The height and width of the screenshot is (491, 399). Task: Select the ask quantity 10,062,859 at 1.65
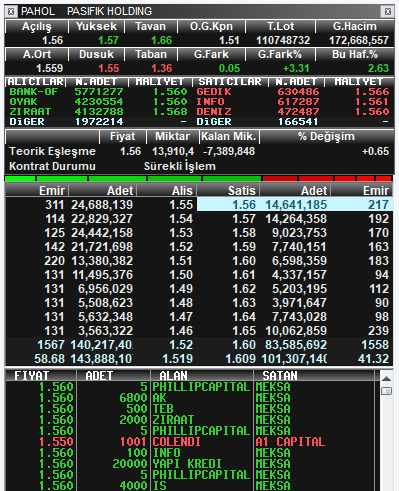(x=296, y=331)
